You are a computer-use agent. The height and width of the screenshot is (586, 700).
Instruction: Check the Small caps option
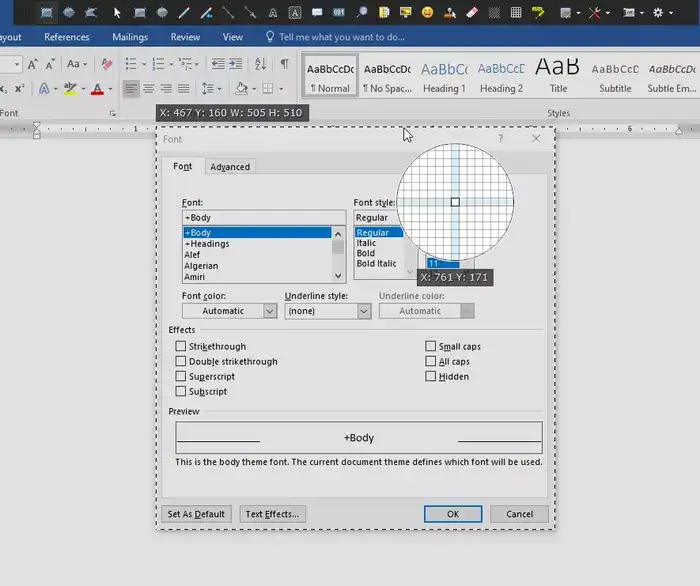coord(430,346)
